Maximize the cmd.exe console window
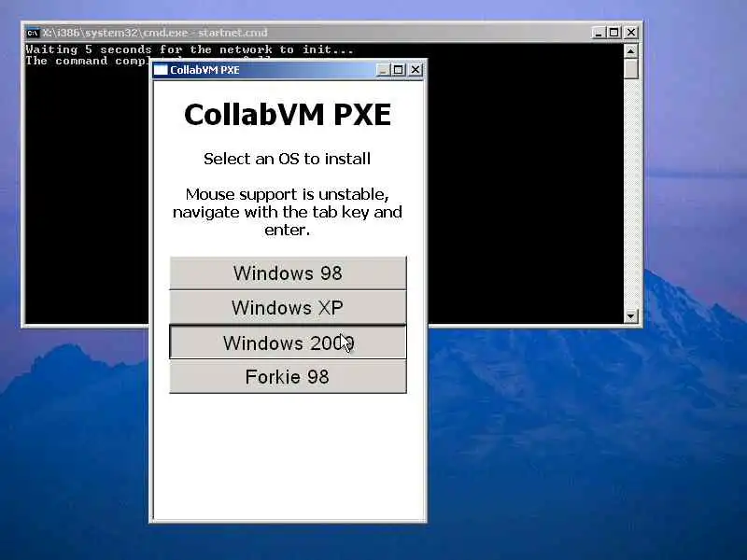The height and width of the screenshot is (560, 747). pyautogui.click(x=614, y=33)
